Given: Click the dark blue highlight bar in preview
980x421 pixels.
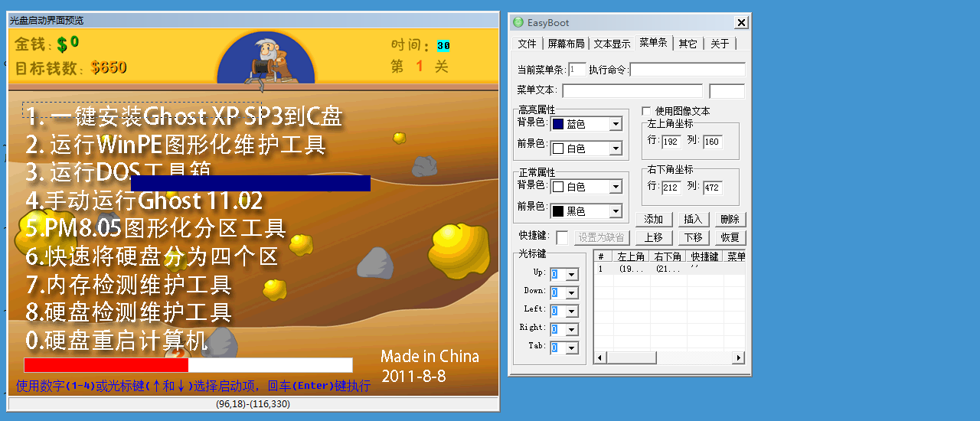Looking at the screenshot, I should tap(250, 183).
